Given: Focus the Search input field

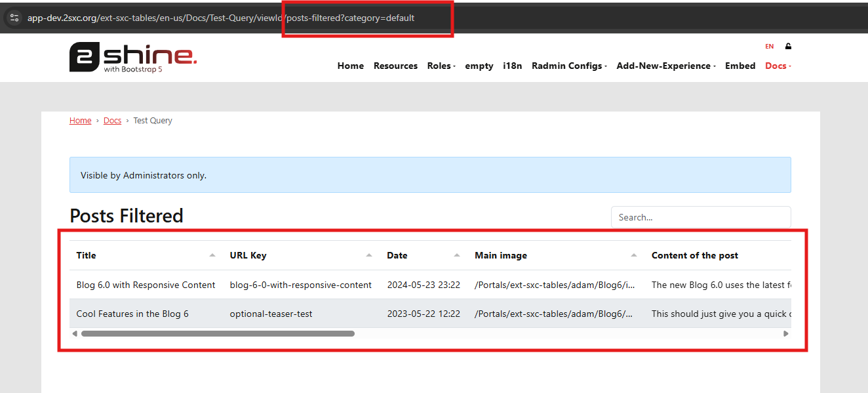Looking at the screenshot, I should coord(701,217).
